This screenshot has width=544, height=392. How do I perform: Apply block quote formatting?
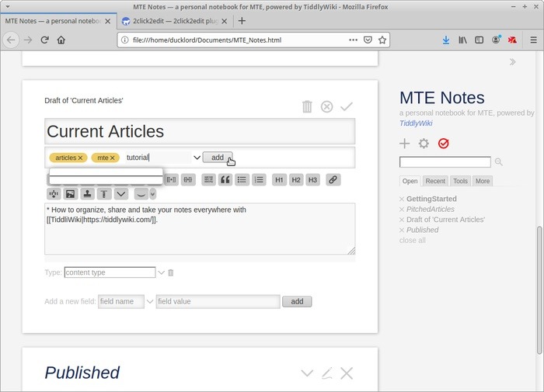pos(225,179)
